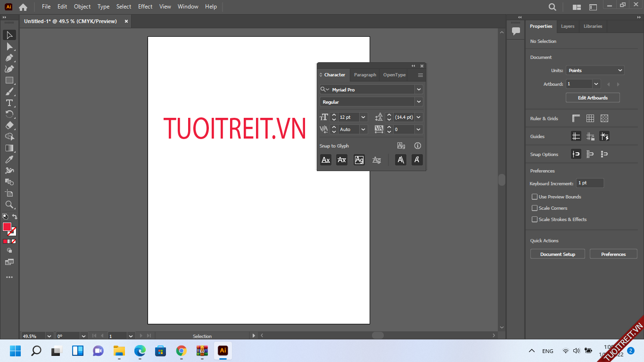Screen dimensions: 644x362
Task: Pick the Eyedropper tool
Action: point(9,160)
